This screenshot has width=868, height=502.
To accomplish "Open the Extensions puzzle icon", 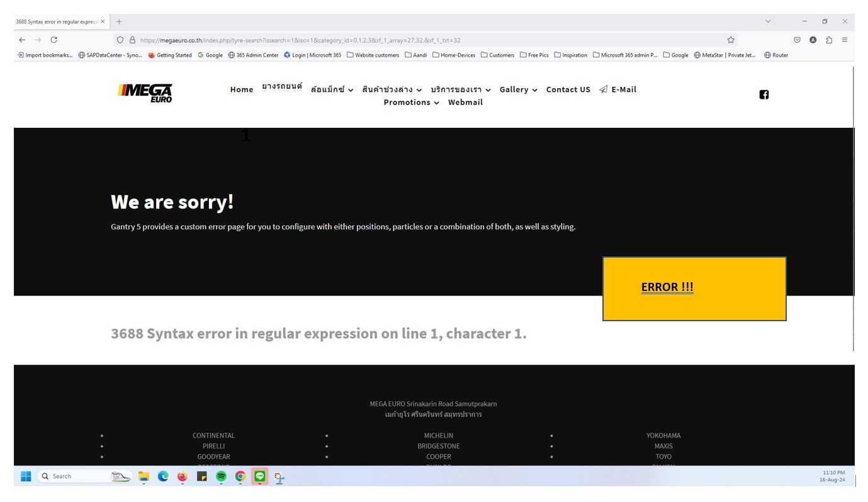I will pyautogui.click(x=829, y=40).
